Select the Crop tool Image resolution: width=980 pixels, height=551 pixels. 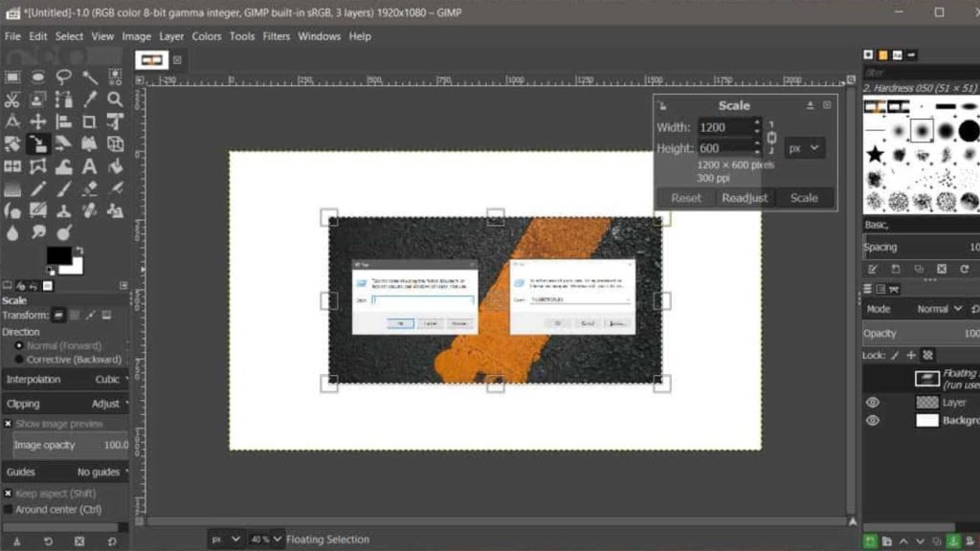(89, 121)
